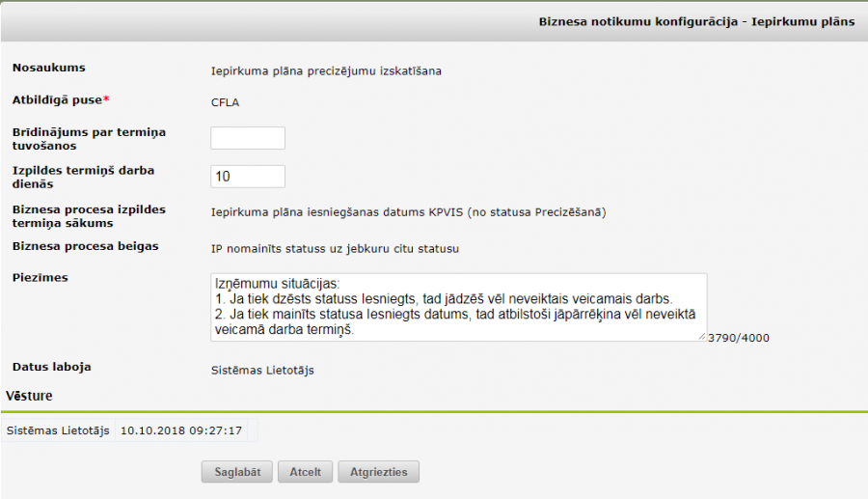Screen dimensions: 868x499
Task: Click the name text Iepirkuma plāna precizējumu izskatīšana
Action: coord(326,69)
